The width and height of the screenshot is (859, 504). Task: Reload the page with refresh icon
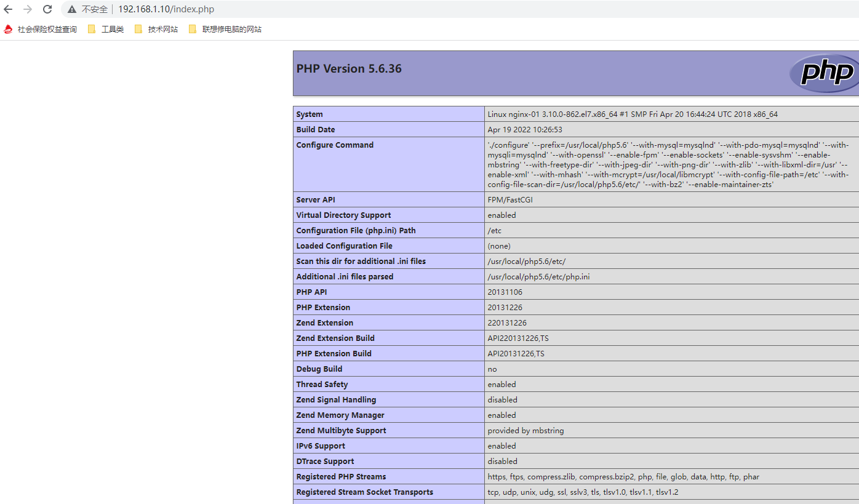(x=47, y=9)
